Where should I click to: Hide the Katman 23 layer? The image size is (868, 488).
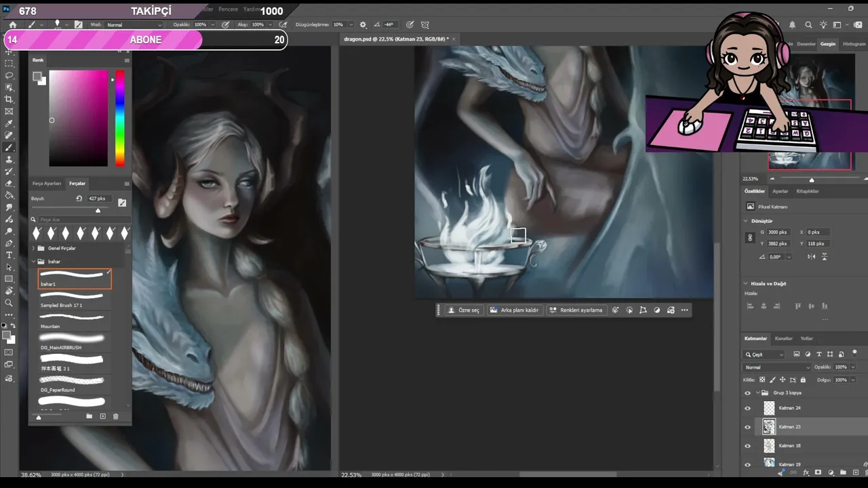pos(748,427)
